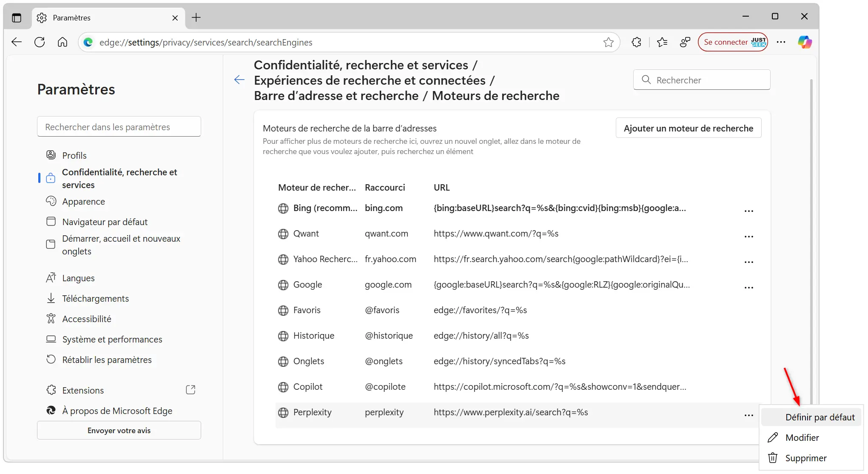Open Rétablir les paramètres section
The height and width of the screenshot is (474, 868).
pyautogui.click(x=107, y=360)
